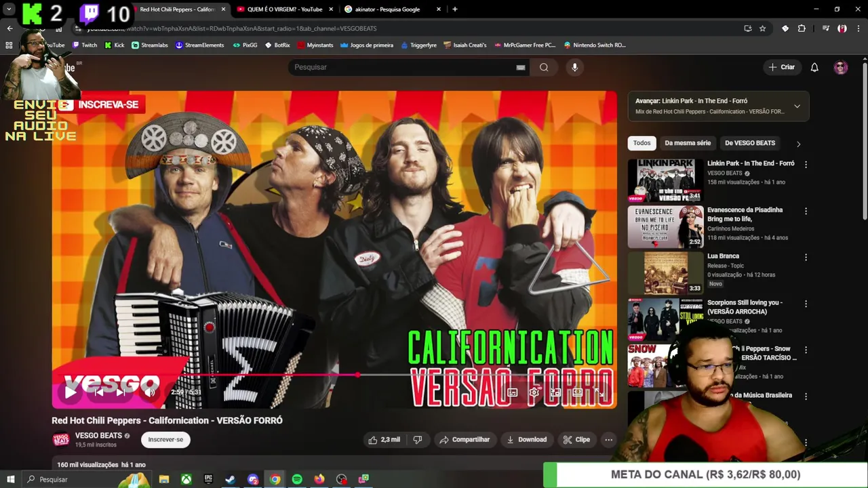Skip to the previous video in player
This screenshot has height=488, width=868.
click(x=98, y=392)
